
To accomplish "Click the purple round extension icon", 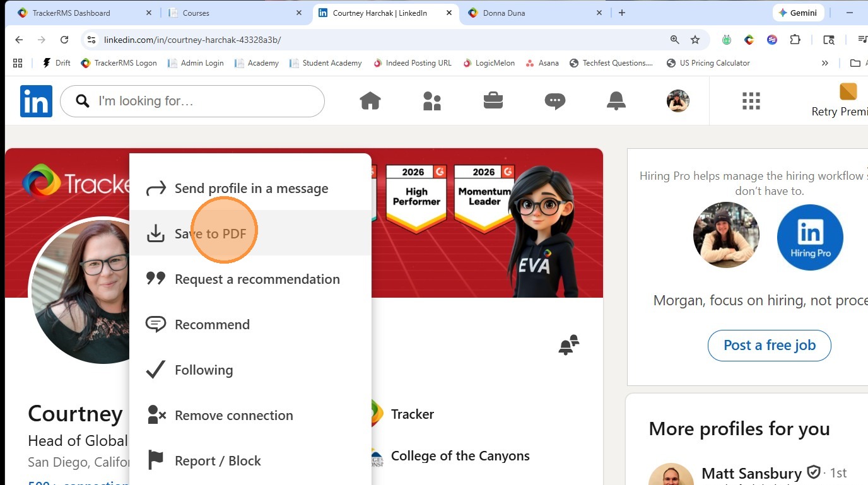I will click(x=772, y=40).
